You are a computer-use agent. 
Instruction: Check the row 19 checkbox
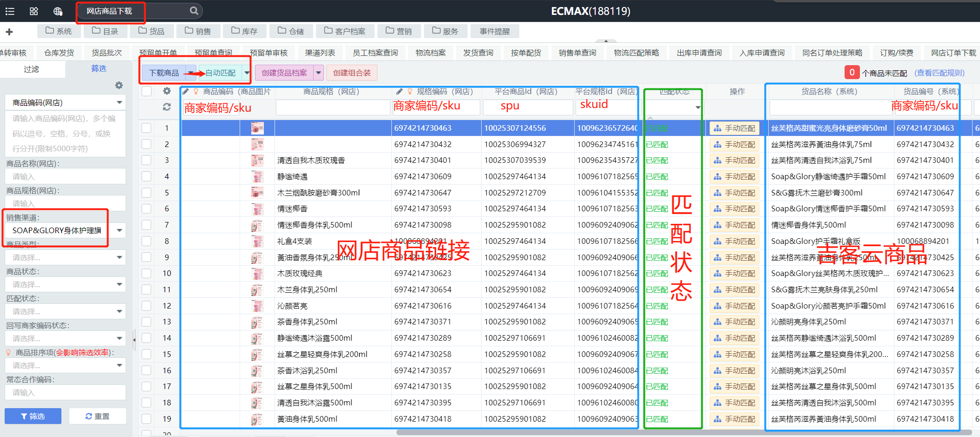coord(147,419)
